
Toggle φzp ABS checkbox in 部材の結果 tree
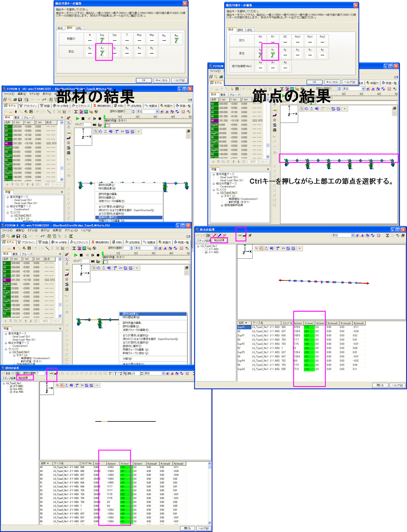click(11, 392)
